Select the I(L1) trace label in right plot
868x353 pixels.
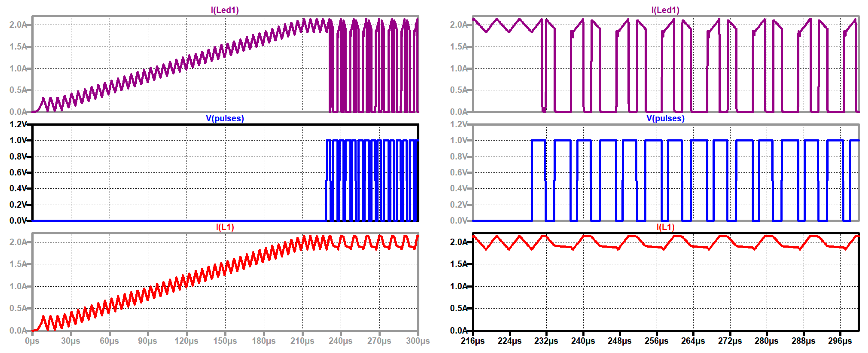tap(665, 227)
